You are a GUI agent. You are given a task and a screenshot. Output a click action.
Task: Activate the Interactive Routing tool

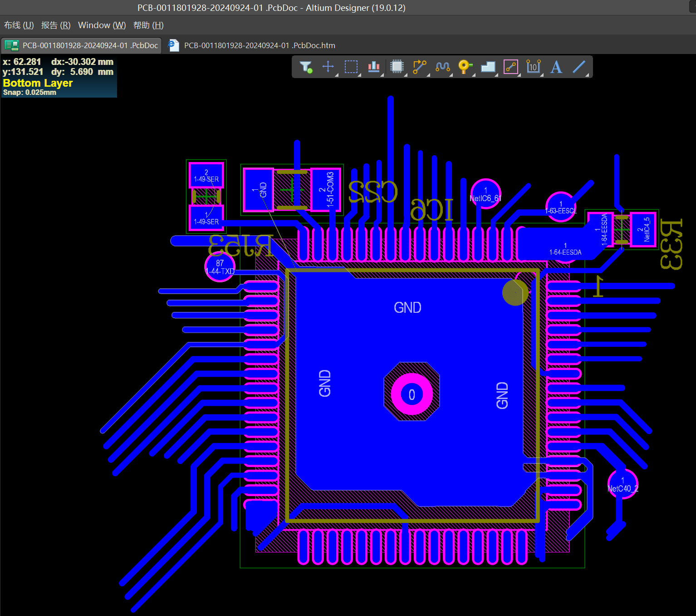[420, 67]
